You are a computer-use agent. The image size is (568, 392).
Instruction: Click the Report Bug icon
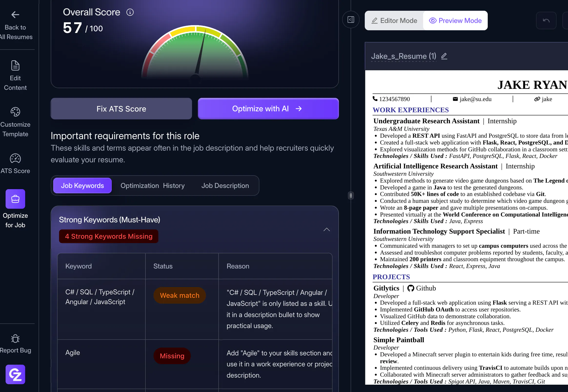15,339
